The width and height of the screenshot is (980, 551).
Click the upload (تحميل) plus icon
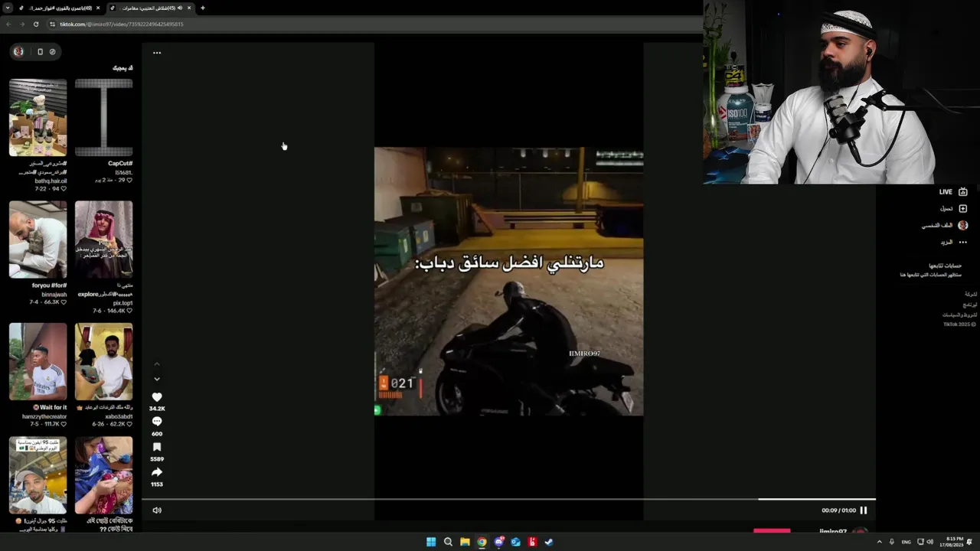click(x=963, y=209)
